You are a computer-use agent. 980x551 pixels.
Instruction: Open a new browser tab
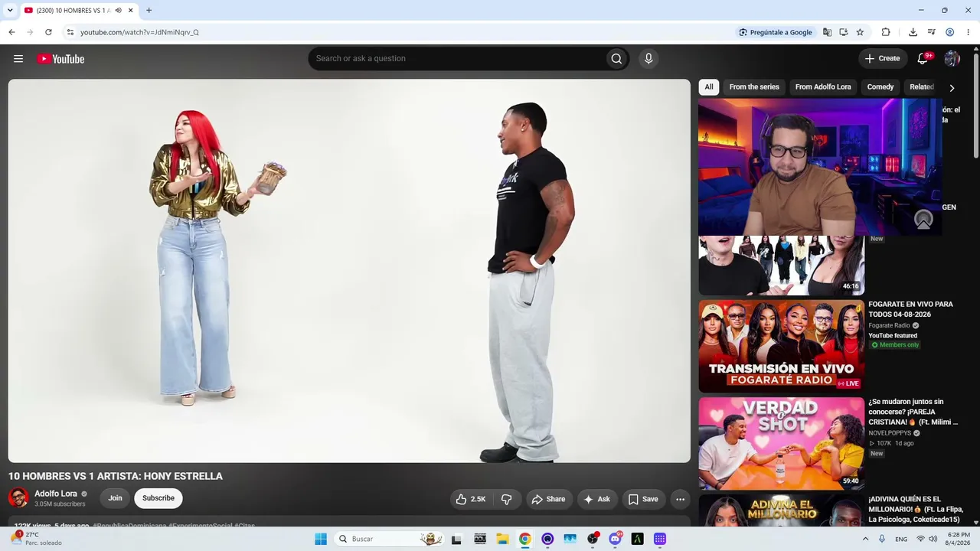[x=149, y=11]
